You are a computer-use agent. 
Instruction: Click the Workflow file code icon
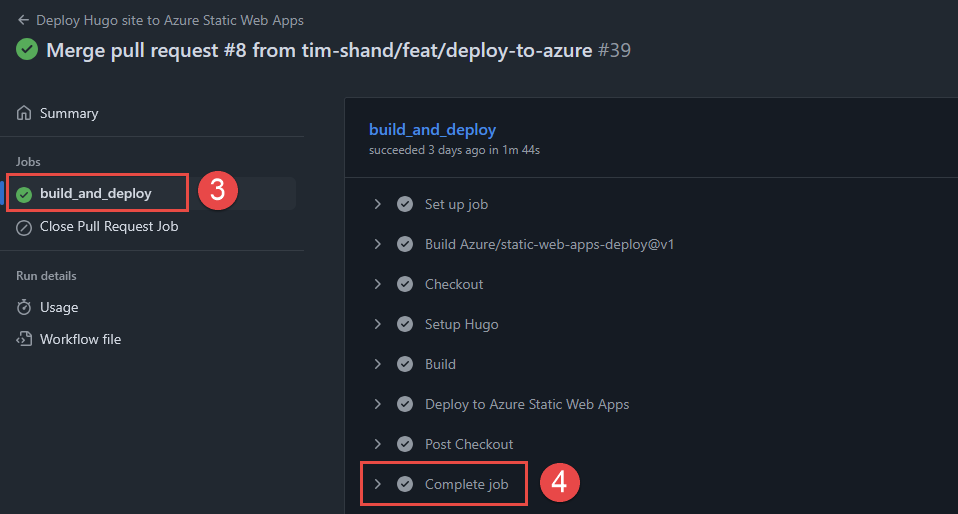pos(24,339)
